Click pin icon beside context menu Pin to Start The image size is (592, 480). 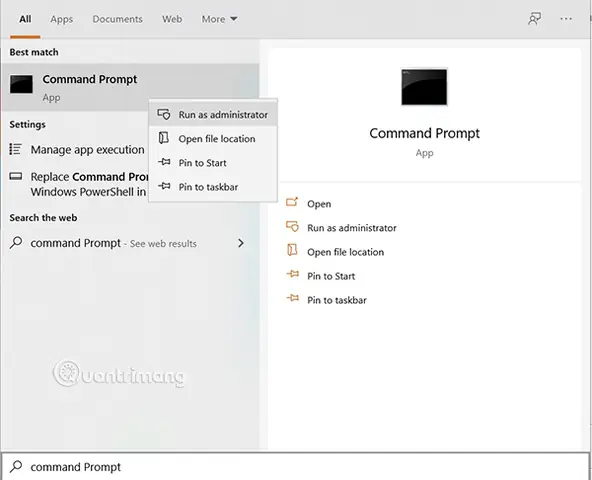[x=164, y=162]
